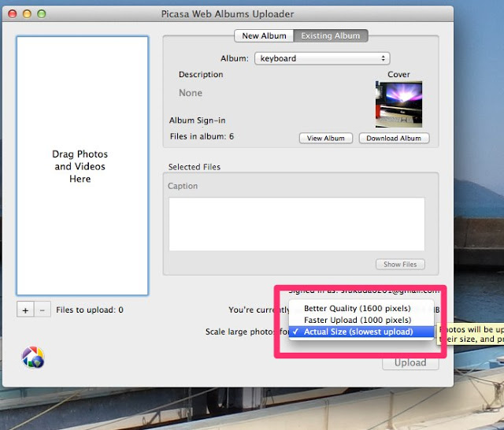Click the 'Album Sign-in' label
This screenshot has height=430, width=504.
click(198, 120)
